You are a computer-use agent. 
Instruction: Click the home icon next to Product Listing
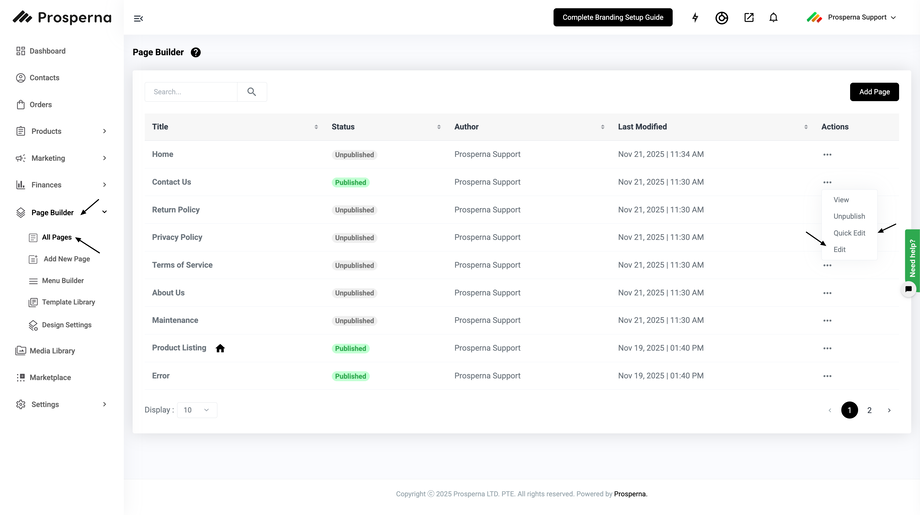pyautogui.click(x=220, y=348)
